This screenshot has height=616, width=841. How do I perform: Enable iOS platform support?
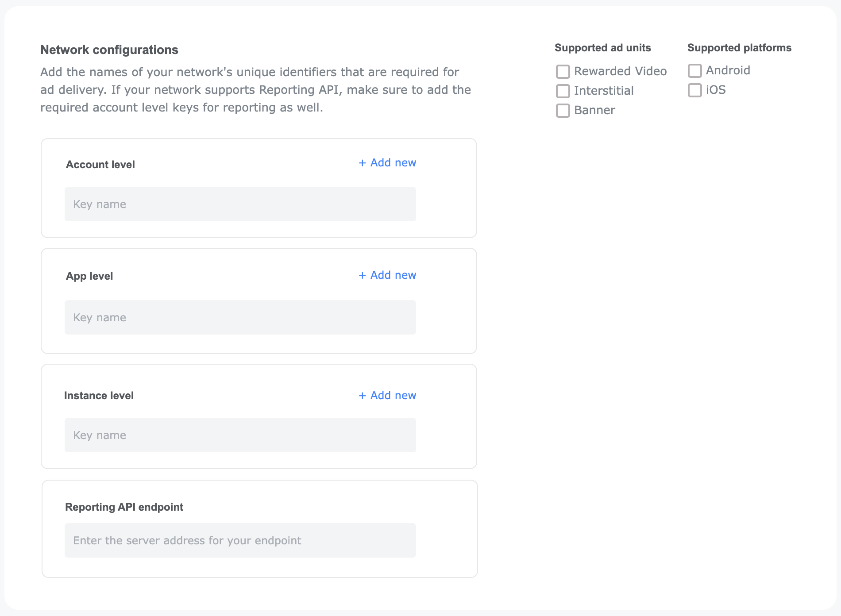[x=694, y=89]
